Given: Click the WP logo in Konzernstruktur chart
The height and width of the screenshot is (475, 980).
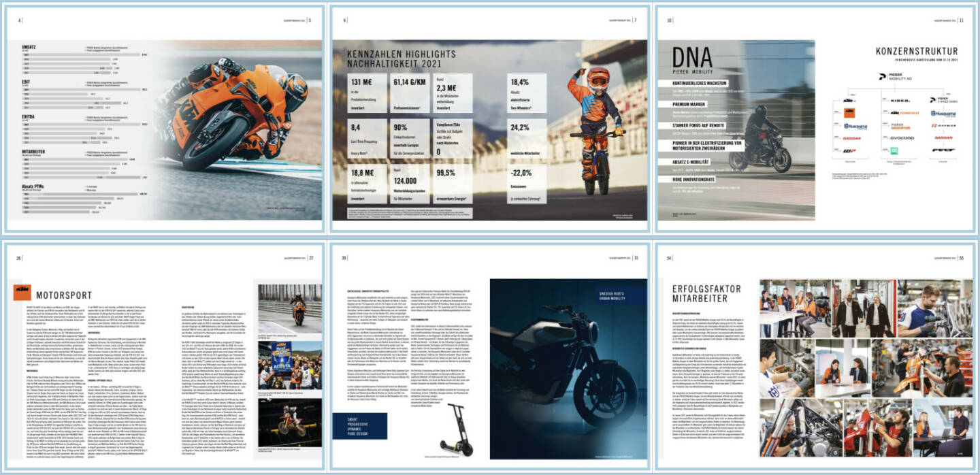Looking at the screenshot, I should pyautogui.click(x=850, y=150).
